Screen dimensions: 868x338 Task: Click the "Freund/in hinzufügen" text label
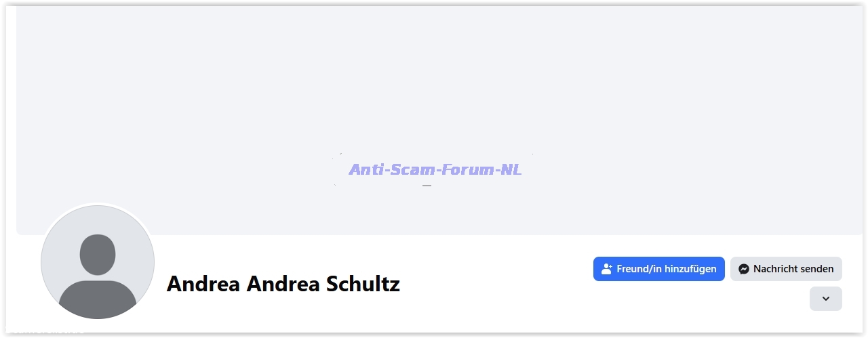(666, 269)
